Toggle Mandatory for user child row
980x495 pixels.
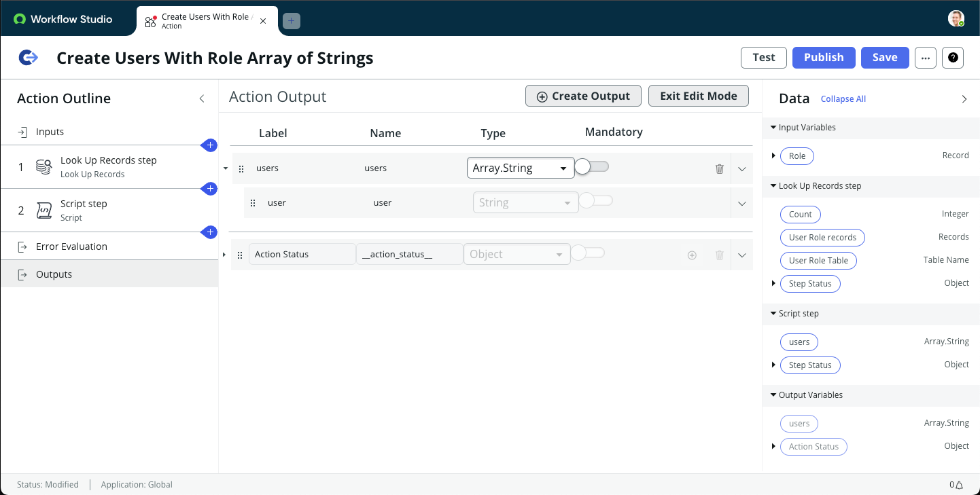pos(595,200)
